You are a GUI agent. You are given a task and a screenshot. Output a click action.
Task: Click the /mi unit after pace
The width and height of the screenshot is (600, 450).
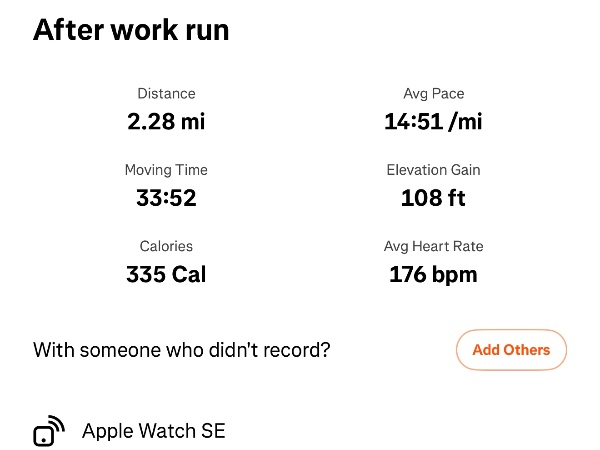(462, 122)
